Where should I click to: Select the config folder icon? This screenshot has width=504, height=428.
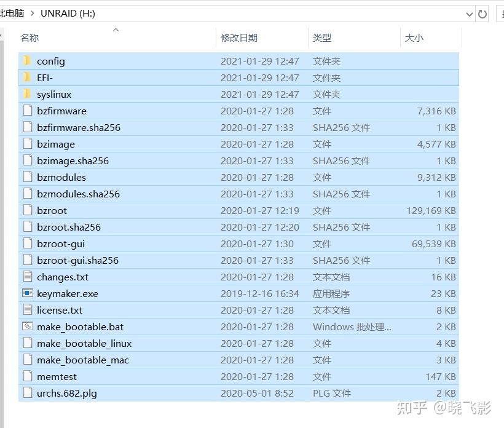click(27, 60)
